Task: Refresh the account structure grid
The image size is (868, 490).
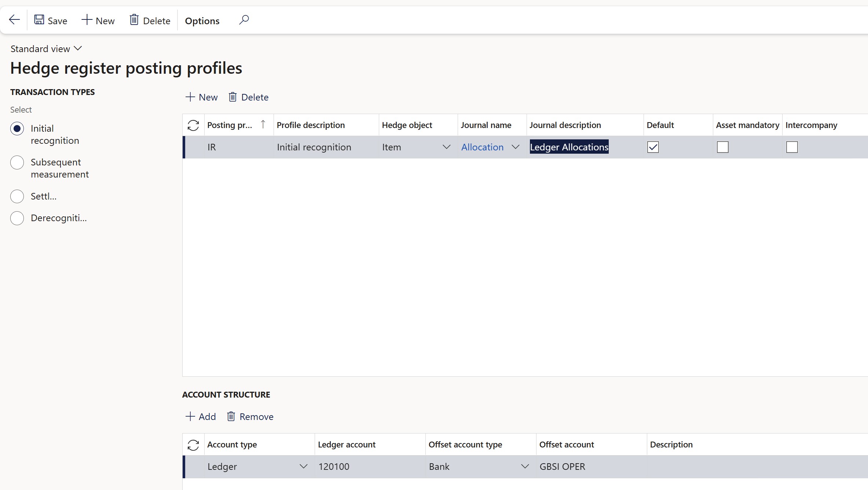Action: [x=193, y=445]
